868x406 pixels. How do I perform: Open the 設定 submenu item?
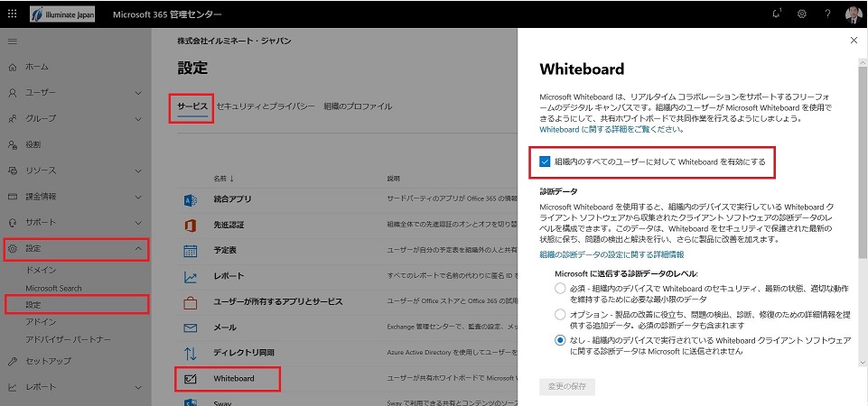point(33,305)
